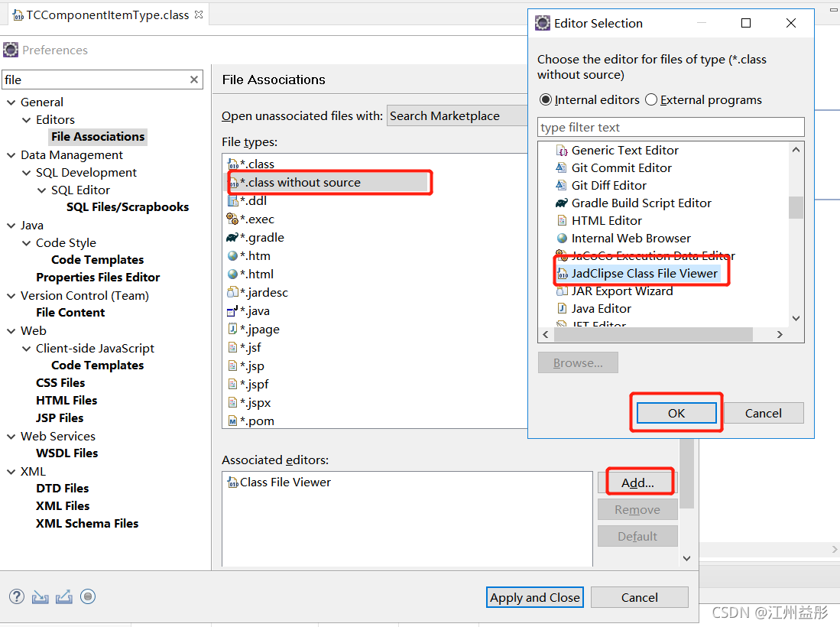Collapse the Client-side JavaScript node
Screen dimensions: 840x627
[26, 349]
